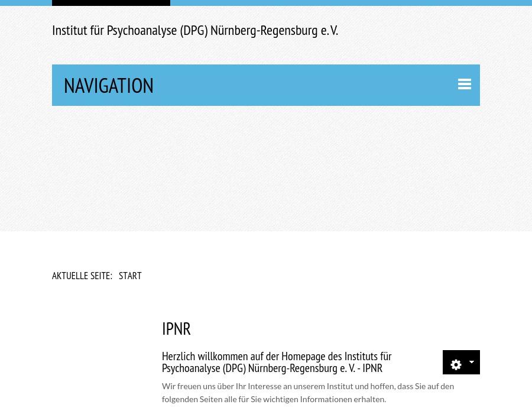The height and width of the screenshot is (414, 532).
Task: Open the article Herzlich willkommen heading
Action: pyautogui.click(x=277, y=362)
